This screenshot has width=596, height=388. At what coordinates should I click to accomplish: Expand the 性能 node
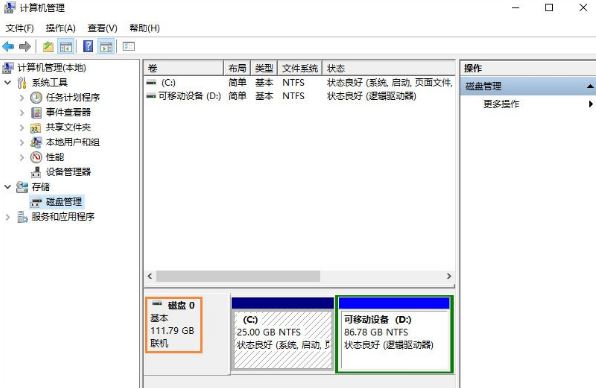[x=22, y=157]
